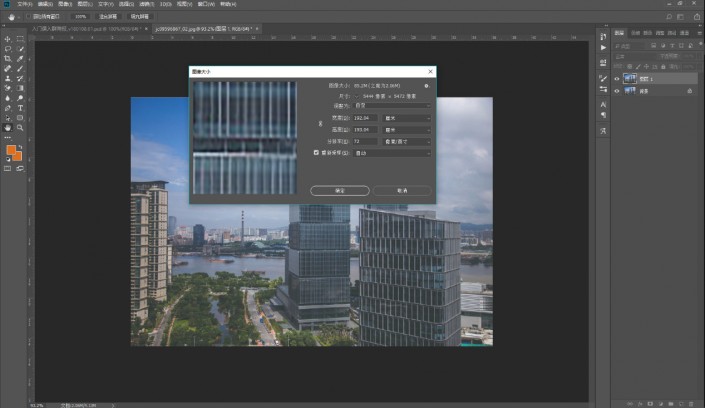The image size is (705, 408).
Task: Open the Fit To preset dropdown
Action: click(392, 106)
